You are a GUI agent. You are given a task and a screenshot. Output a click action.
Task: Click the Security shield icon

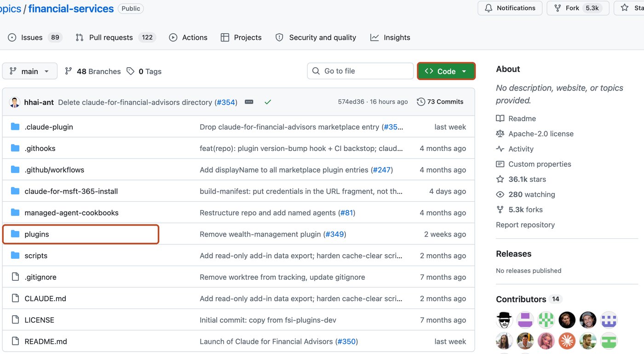279,37
